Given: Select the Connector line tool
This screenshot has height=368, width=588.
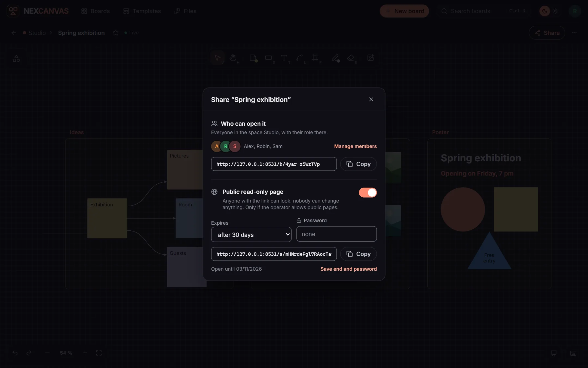Looking at the screenshot, I should pos(299,58).
